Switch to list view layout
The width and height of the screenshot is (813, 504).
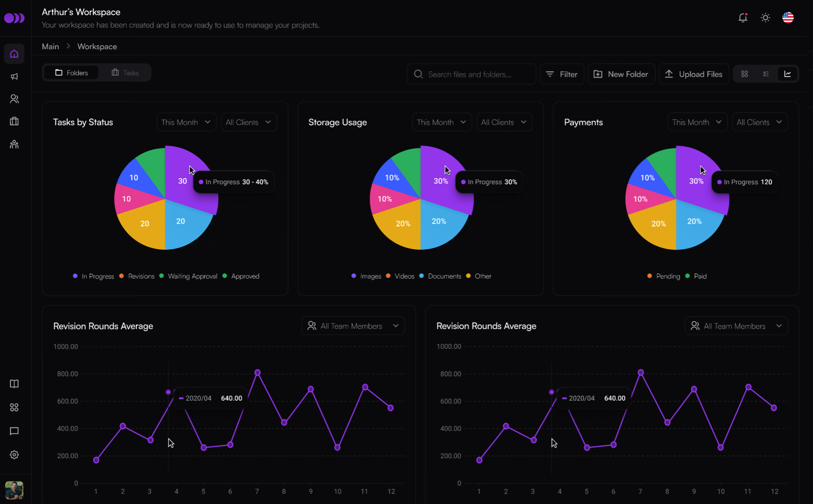pyautogui.click(x=766, y=74)
